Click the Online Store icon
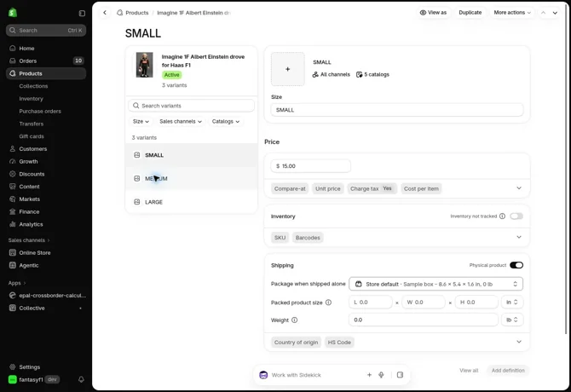 [13, 252]
